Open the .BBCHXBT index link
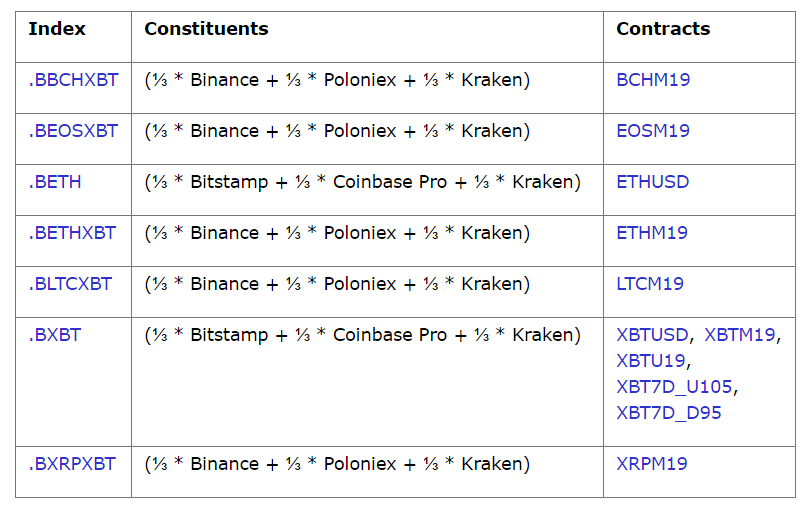Image resolution: width=805 pixels, height=507 pixels. pyautogui.click(x=73, y=80)
